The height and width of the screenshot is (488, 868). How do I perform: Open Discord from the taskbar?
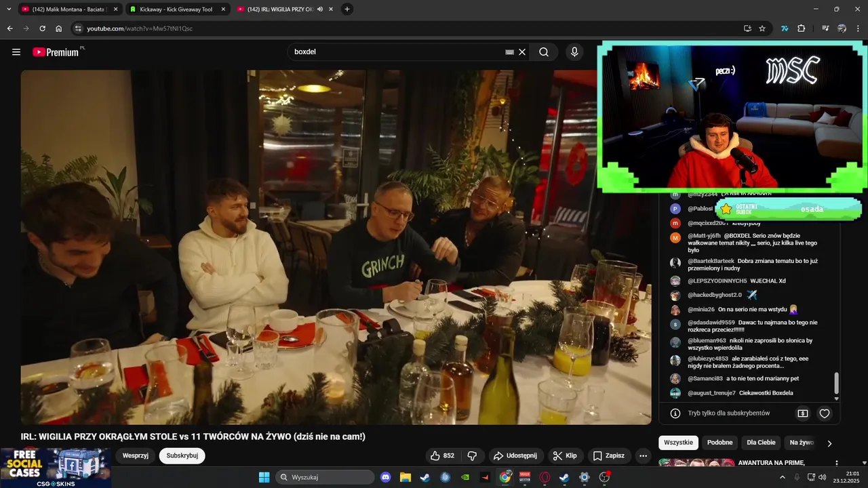pos(386,477)
